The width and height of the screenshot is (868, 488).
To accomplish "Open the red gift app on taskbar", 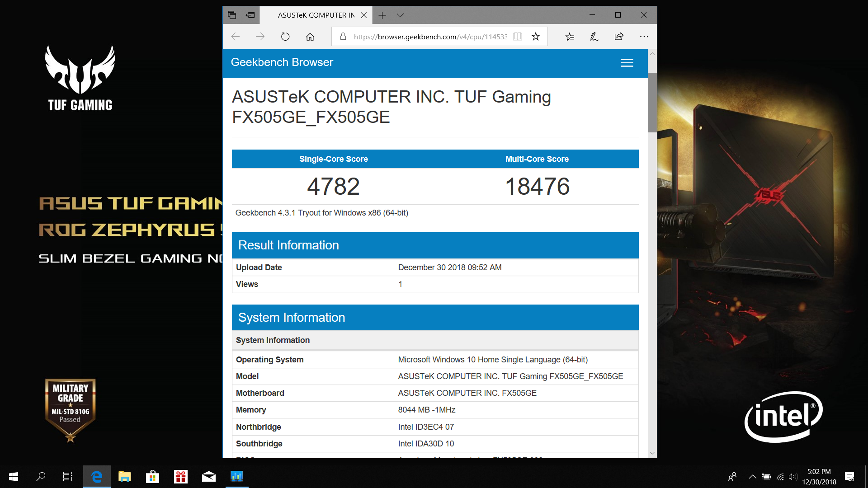I will [181, 477].
